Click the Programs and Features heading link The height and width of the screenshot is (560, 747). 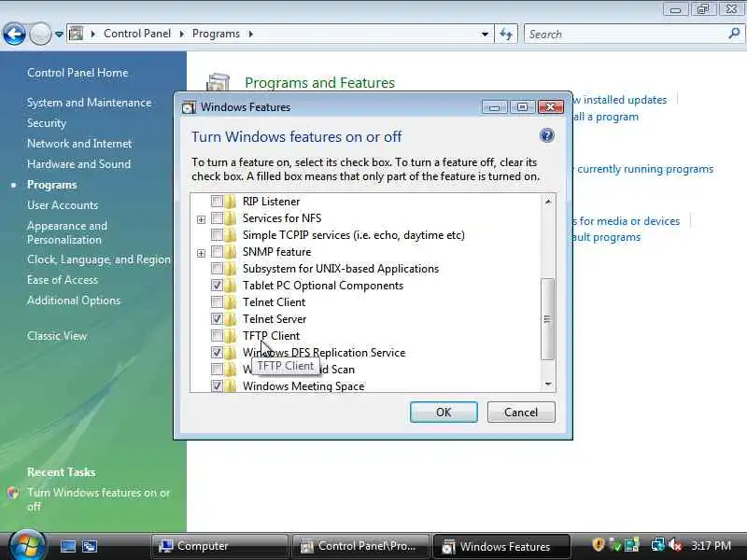point(319,83)
